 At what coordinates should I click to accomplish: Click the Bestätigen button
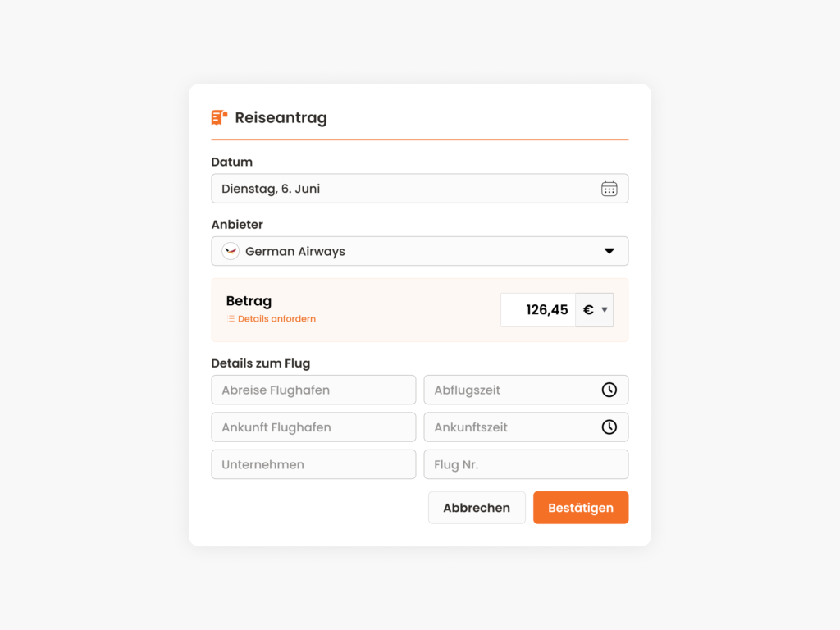(581, 508)
